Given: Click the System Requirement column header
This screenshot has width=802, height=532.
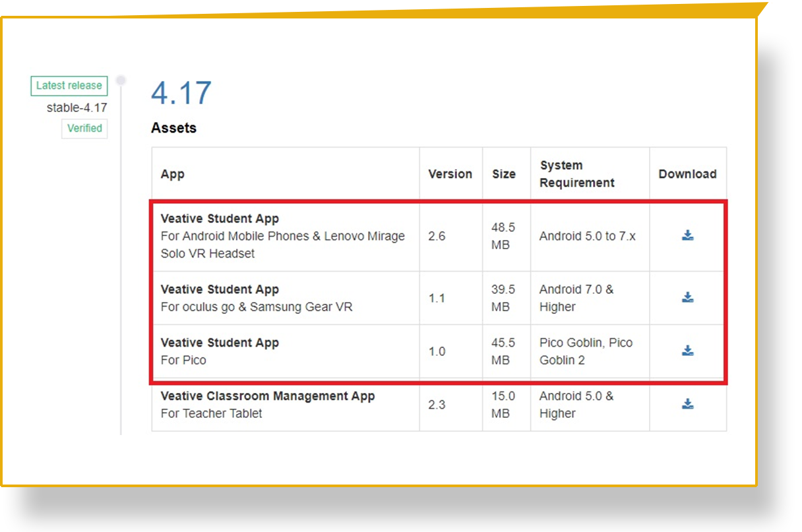Looking at the screenshot, I should [x=577, y=174].
